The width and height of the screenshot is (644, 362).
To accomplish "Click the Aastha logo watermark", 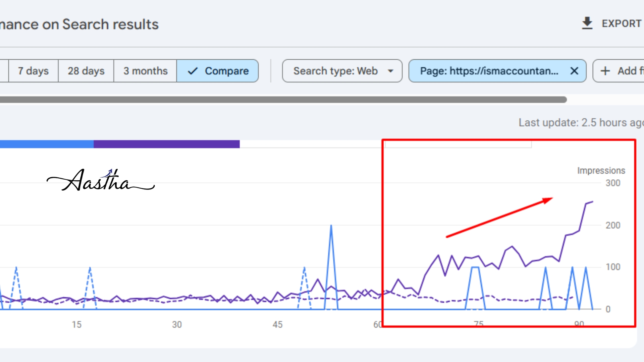I will 101,181.
